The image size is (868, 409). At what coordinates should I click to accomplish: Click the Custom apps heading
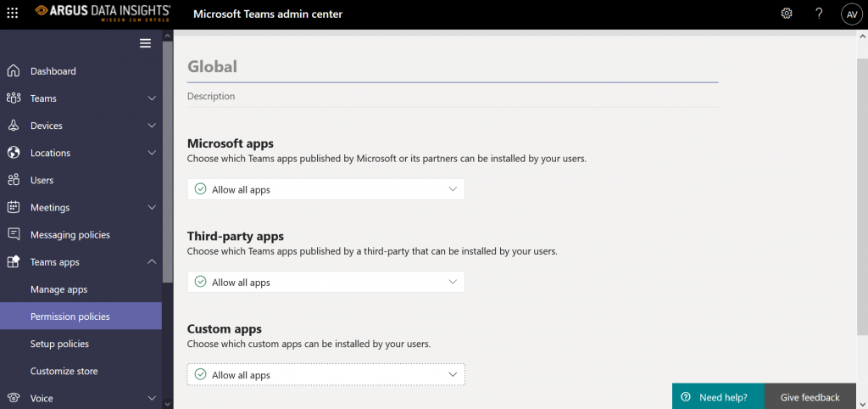[224, 328]
